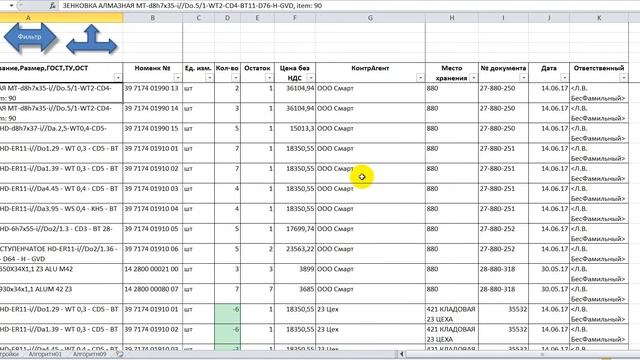Image resolution: width=640 pixels, height=360 pixels.
Task: Click the insert new sheet icon
Action: (120, 355)
